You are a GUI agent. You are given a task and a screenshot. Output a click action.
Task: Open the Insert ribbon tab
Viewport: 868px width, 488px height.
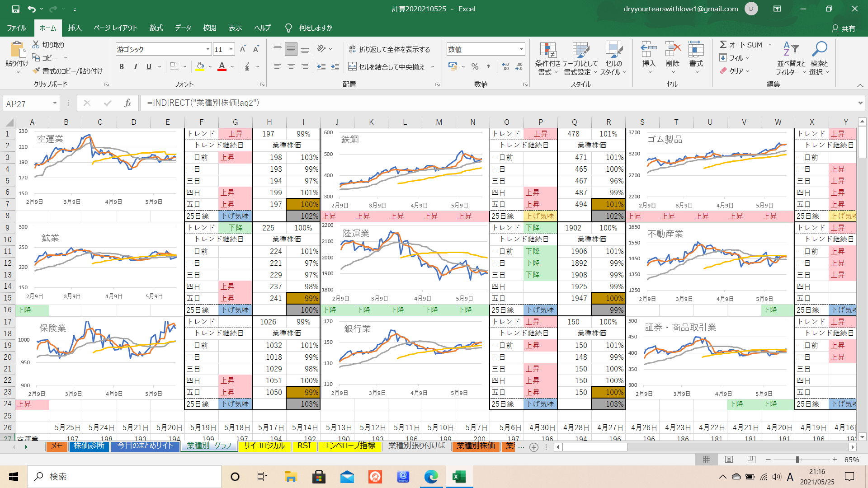[x=75, y=28]
